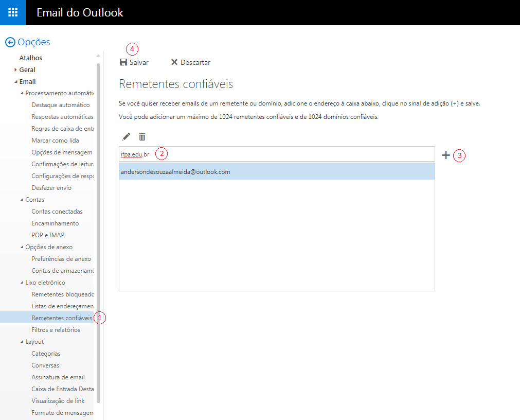
Task: Open Regras de caixa de entrada
Action: coord(62,129)
